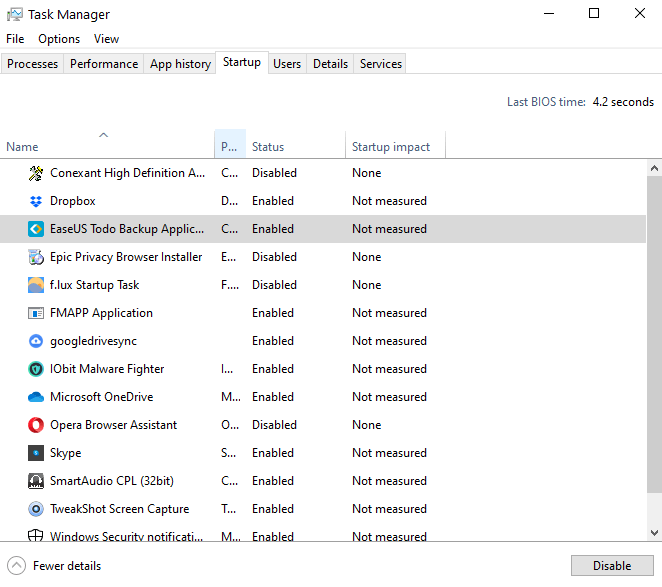Sort by the Startup impact column header

[395, 144]
